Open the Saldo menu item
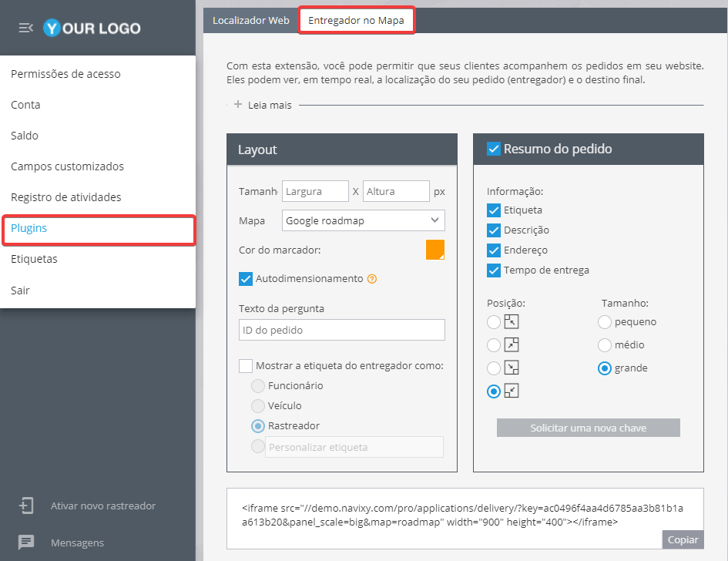 98,136
